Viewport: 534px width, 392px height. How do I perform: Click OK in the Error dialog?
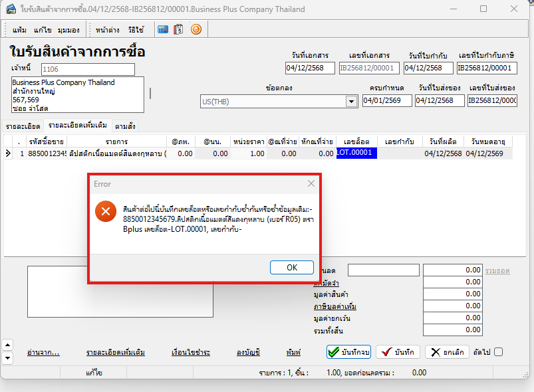pyautogui.click(x=291, y=267)
